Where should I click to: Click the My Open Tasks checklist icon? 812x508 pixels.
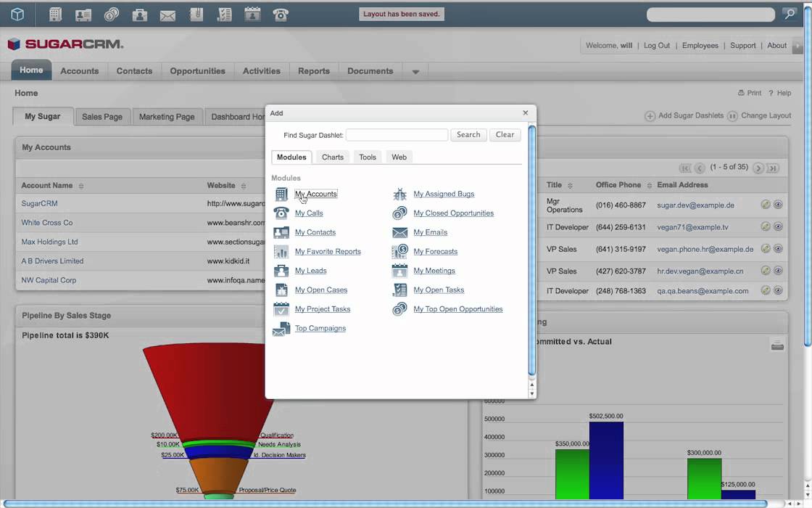click(399, 290)
